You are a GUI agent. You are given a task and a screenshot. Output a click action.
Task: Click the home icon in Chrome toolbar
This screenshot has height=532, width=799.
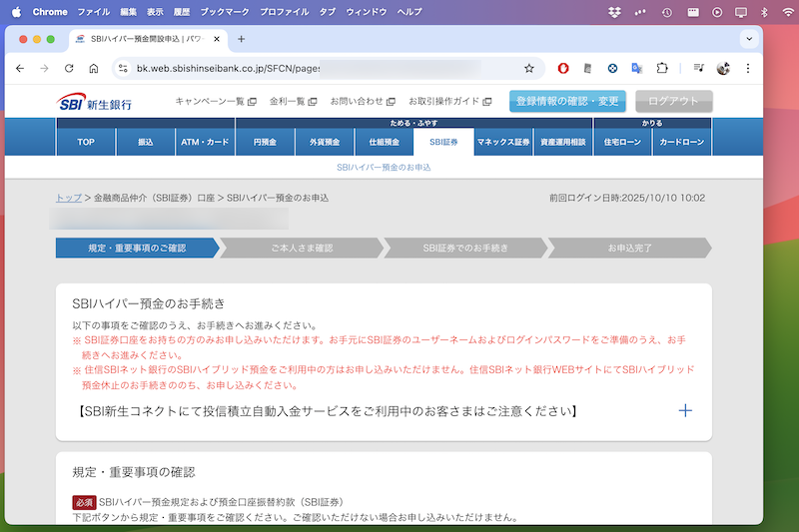[94, 68]
